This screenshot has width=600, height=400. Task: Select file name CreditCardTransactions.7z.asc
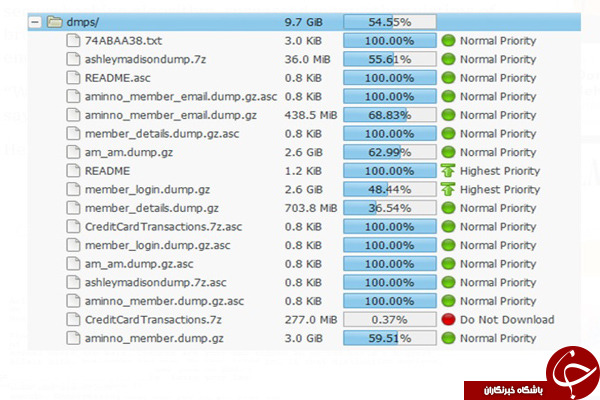(163, 227)
